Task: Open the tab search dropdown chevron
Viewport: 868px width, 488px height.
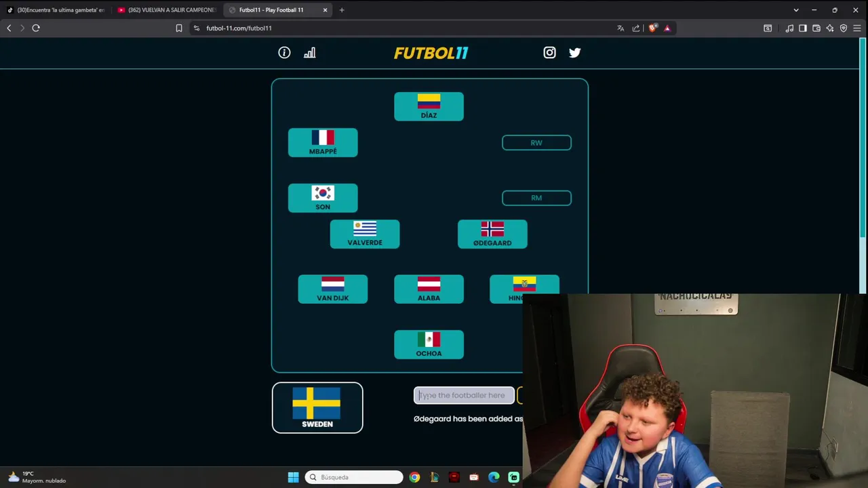Action: (x=796, y=10)
